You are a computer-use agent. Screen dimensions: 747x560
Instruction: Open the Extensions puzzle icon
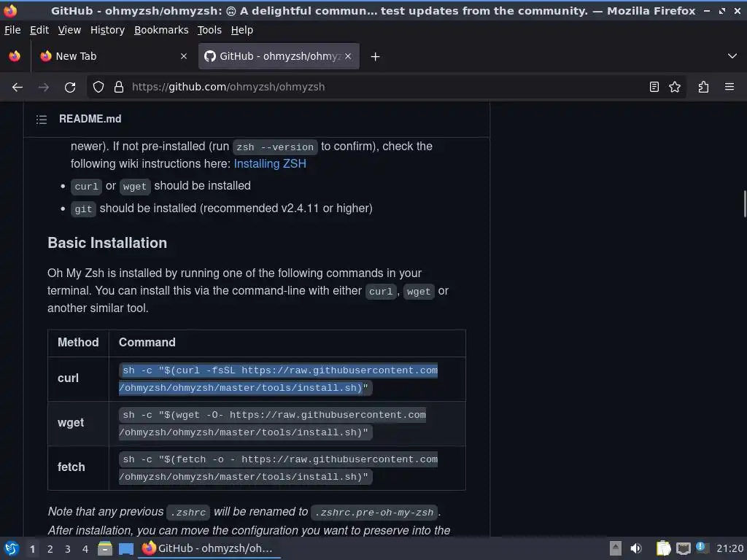(x=703, y=87)
